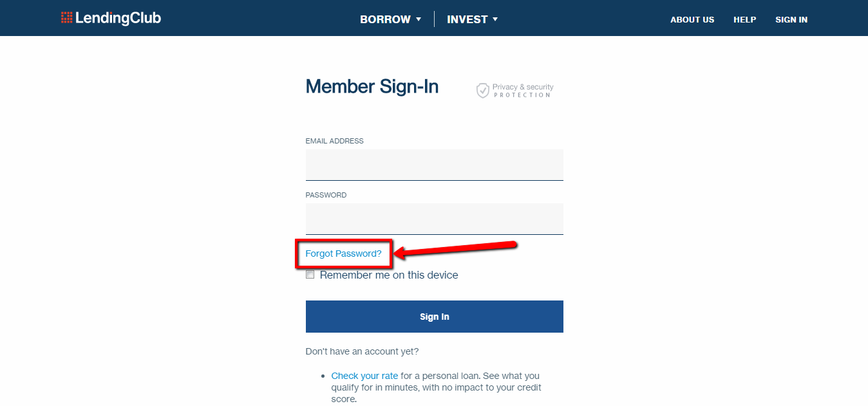Click the EMAIL ADDRESS field label
Screen dimensions: 868x406
coord(334,140)
